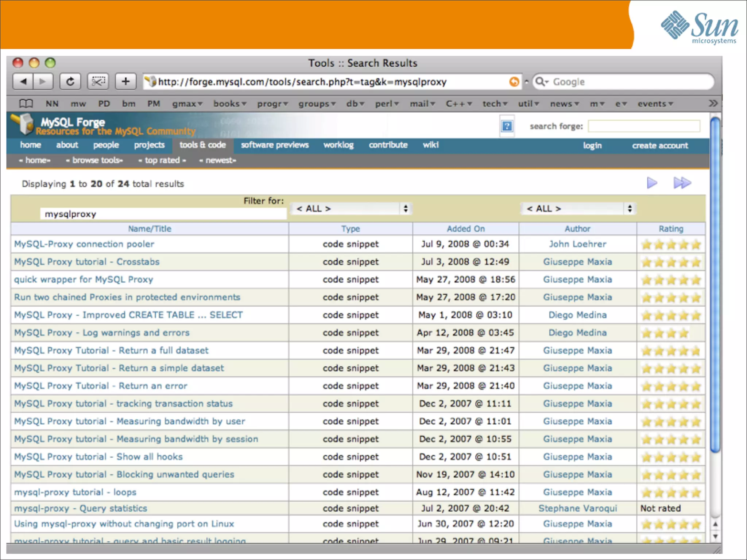Image resolution: width=747 pixels, height=560 pixels.
Task: Click the NN bookmark
Action: pos(52,104)
